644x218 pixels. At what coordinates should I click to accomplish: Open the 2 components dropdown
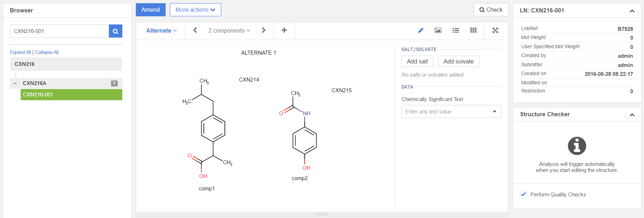pos(229,31)
